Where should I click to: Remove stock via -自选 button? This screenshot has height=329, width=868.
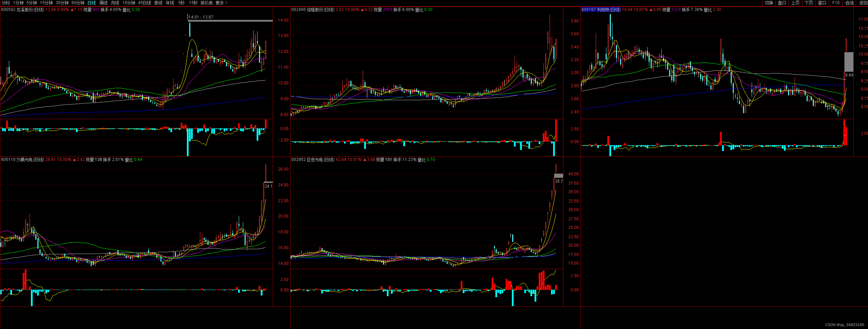click(849, 3)
